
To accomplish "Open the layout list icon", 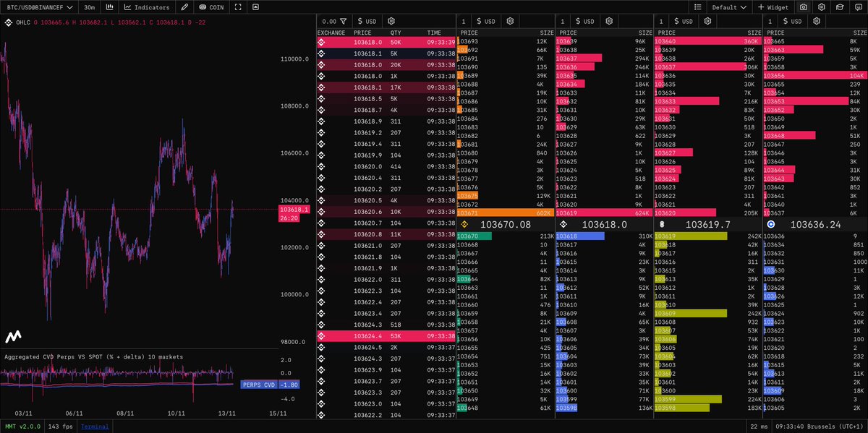I will coord(697,7).
